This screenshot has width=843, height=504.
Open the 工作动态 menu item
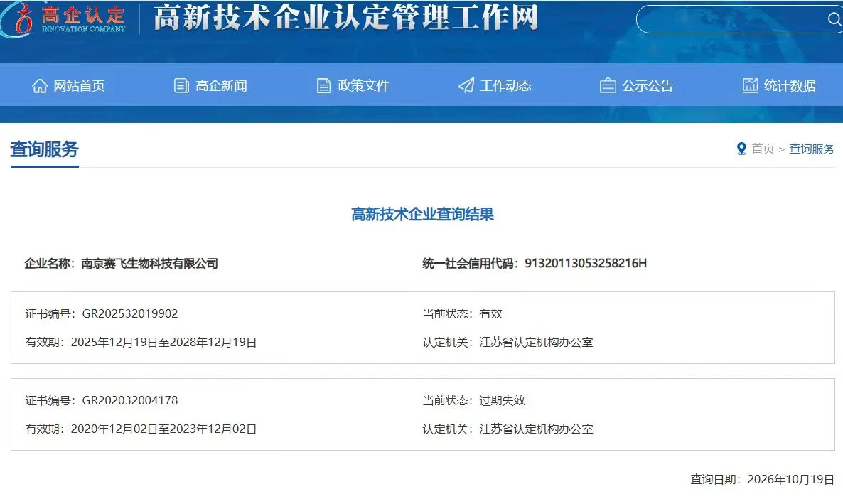pyautogui.click(x=505, y=85)
